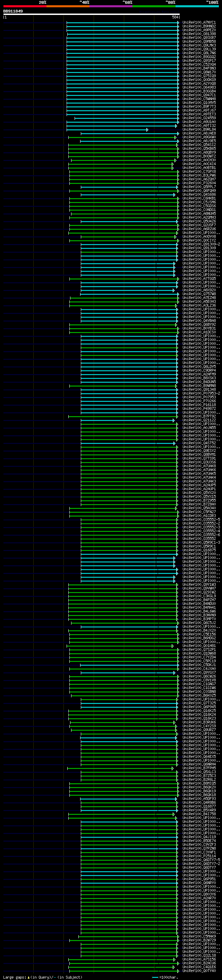Select the query name BB911849
The image size is (222, 980).
pos(13,11)
